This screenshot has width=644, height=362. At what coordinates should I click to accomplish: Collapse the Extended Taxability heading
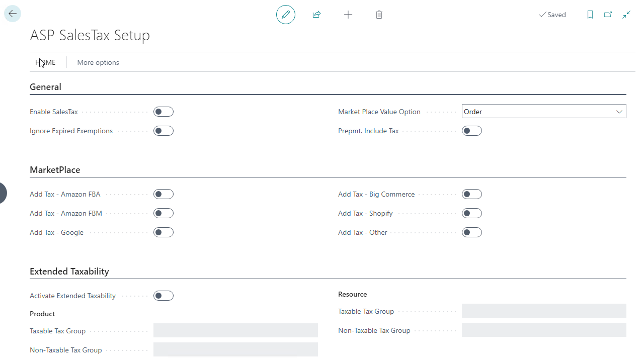69,271
